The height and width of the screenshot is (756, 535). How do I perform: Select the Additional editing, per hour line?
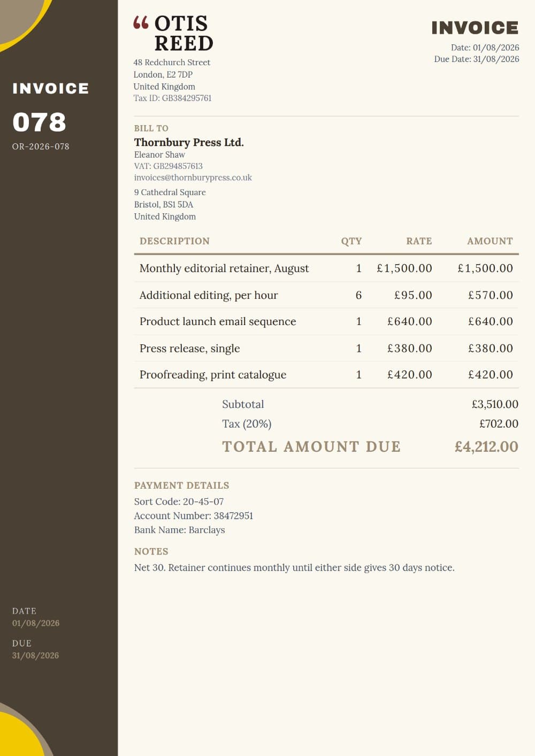pyautogui.click(x=326, y=295)
